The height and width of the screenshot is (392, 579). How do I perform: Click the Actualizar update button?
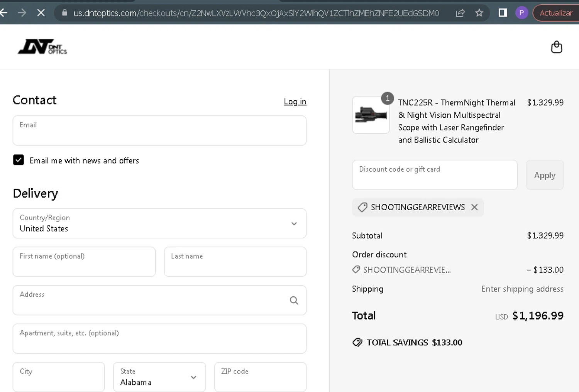click(x=556, y=13)
